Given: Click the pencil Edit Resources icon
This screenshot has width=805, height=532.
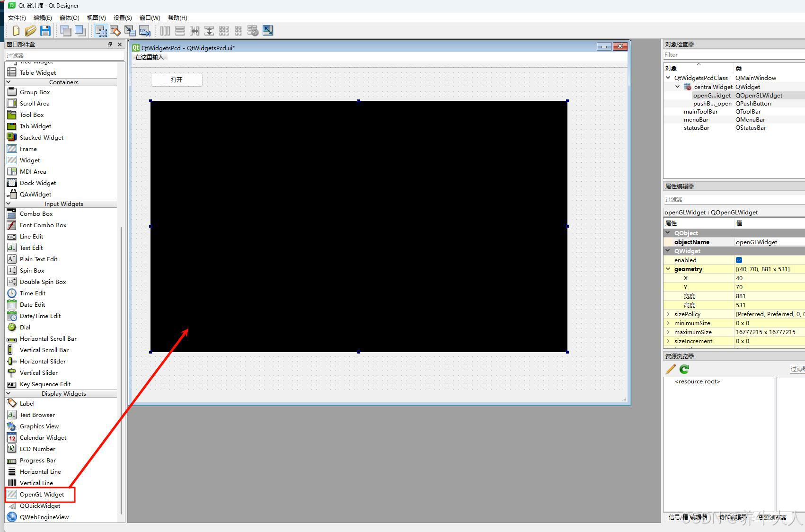Looking at the screenshot, I should [x=671, y=369].
